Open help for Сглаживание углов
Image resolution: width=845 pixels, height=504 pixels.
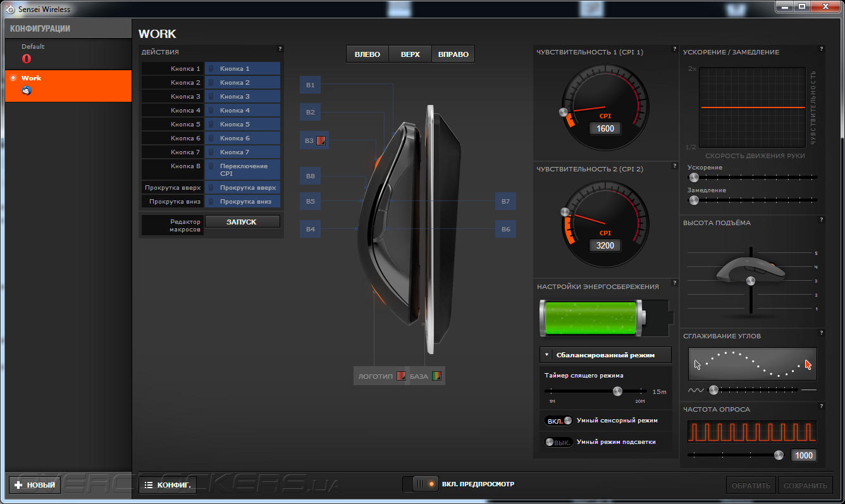tap(822, 333)
